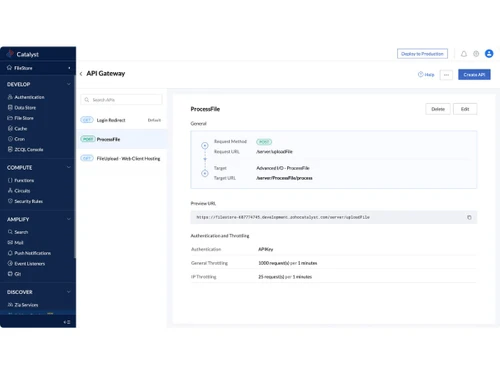Open the Help link
Viewport: 500px width, 375px height.
click(x=426, y=75)
